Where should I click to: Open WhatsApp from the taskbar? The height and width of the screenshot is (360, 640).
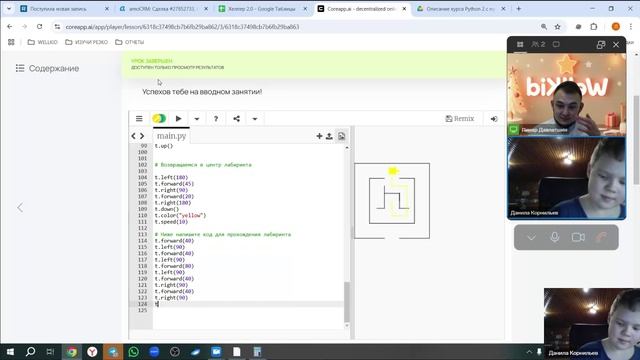pyautogui.click(x=133, y=351)
